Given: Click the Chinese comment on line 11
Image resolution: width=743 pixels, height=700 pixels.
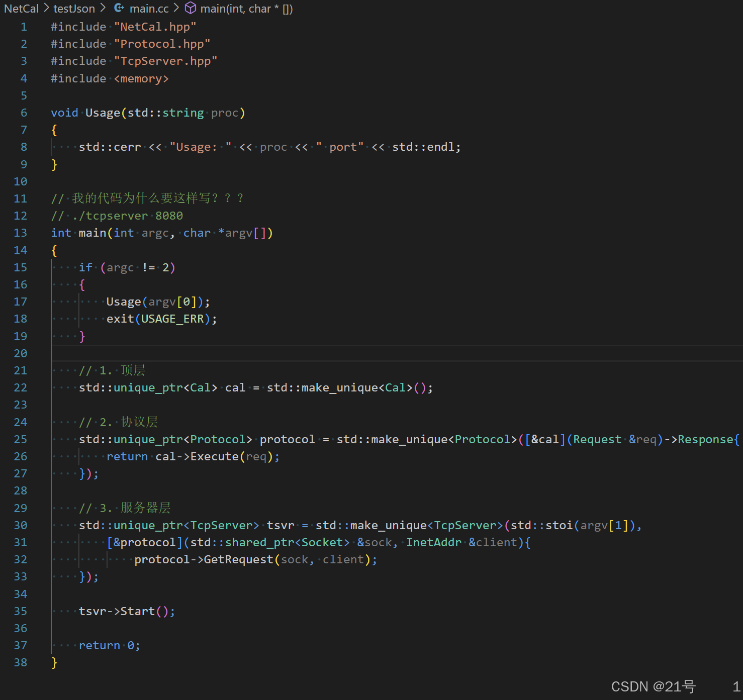Looking at the screenshot, I should pos(147,198).
